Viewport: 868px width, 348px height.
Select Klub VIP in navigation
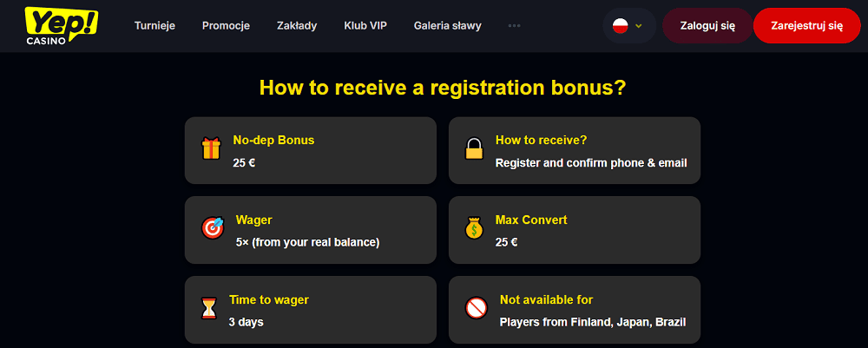point(365,25)
